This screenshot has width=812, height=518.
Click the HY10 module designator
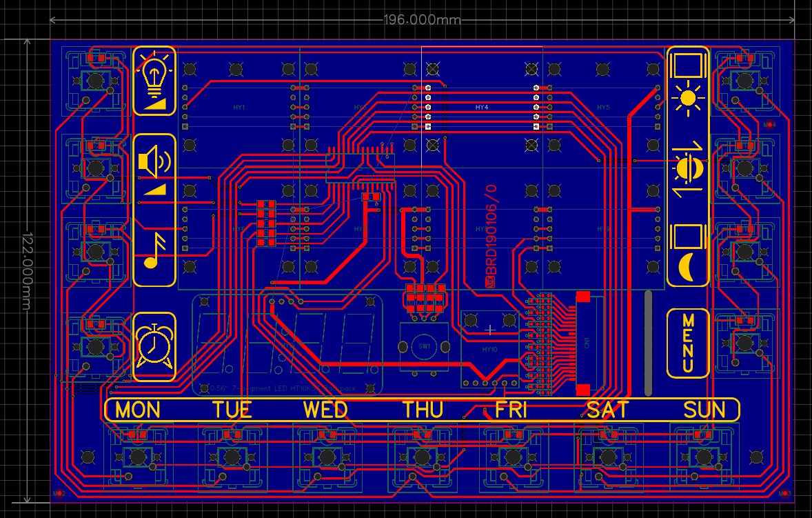[x=490, y=350]
